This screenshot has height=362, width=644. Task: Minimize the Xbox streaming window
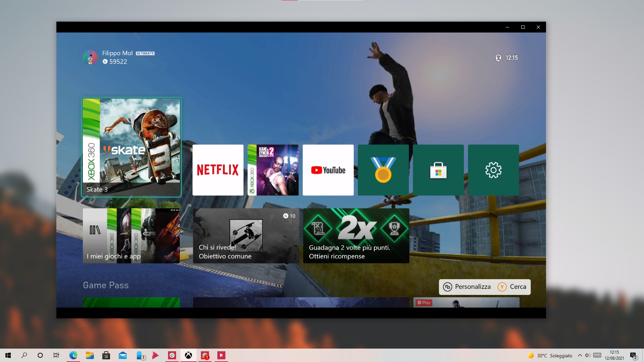pyautogui.click(x=507, y=27)
